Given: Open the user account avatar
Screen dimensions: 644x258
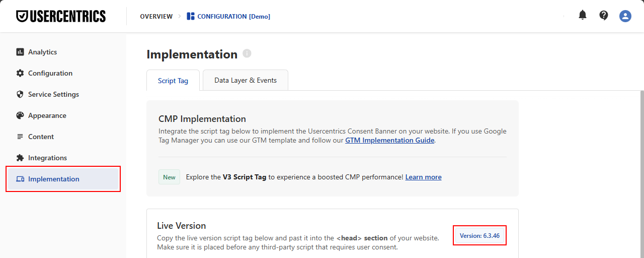Looking at the screenshot, I should point(625,16).
